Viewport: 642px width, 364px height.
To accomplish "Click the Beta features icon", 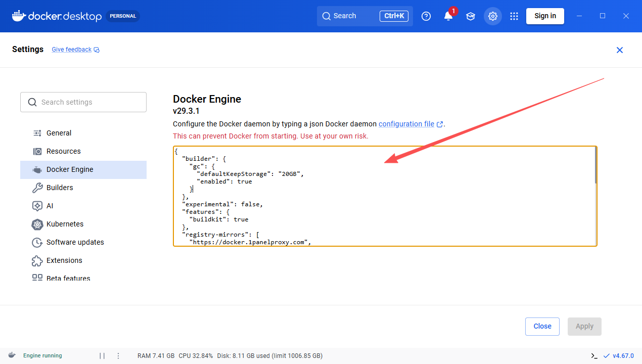I will [x=37, y=278].
